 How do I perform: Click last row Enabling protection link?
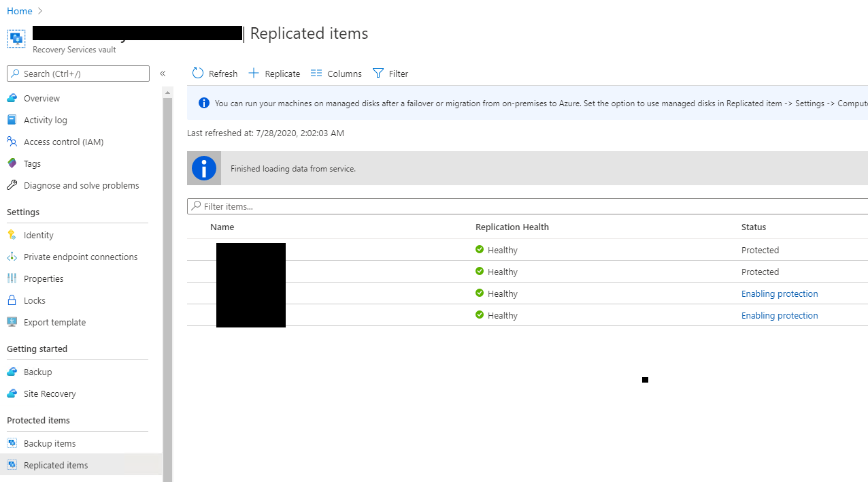click(780, 316)
